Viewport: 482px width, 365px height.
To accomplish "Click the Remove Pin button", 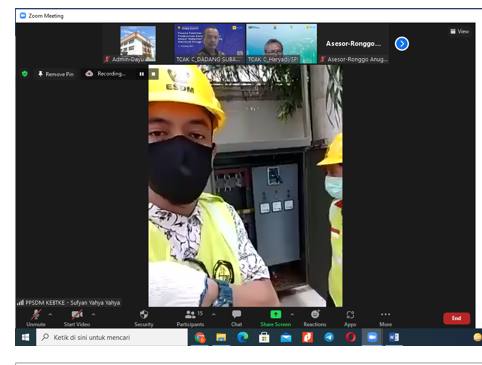I will (56, 74).
